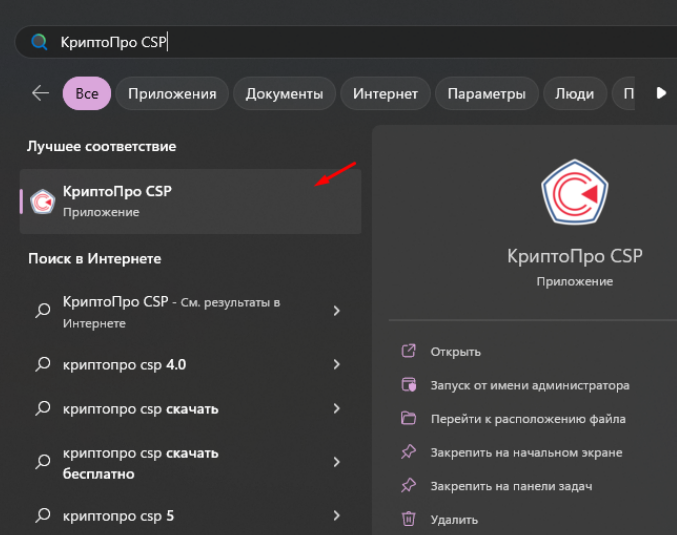
Task: Click the search magnifier icon in search box
Action: click(39, 42)
